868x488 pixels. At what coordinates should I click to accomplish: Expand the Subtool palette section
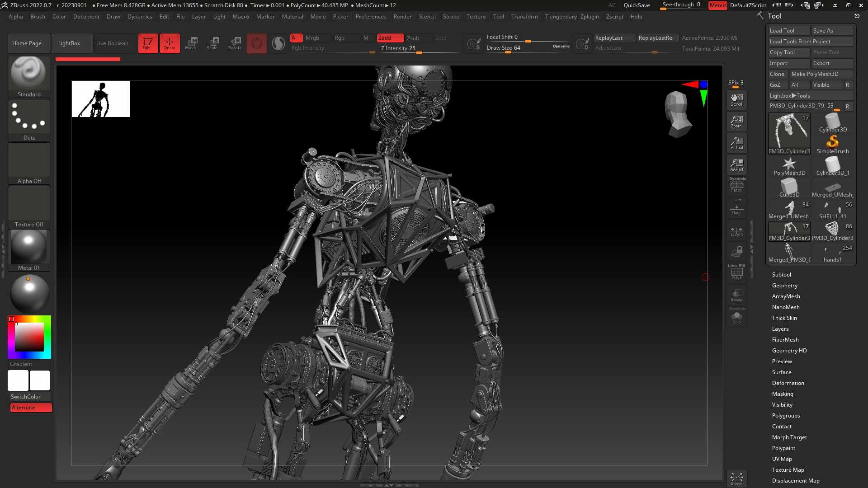point(781,275)
